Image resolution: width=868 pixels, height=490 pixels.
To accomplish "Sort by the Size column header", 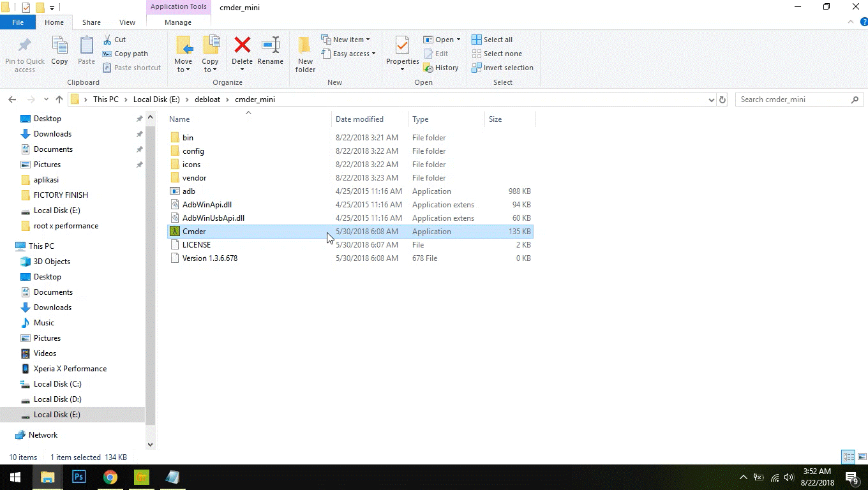I will pos(495,119).
